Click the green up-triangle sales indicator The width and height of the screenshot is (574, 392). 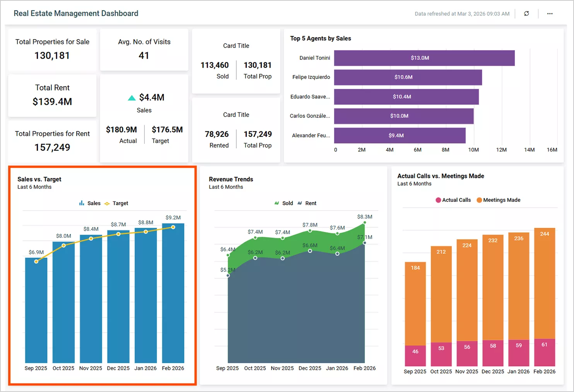coord(132,98)
